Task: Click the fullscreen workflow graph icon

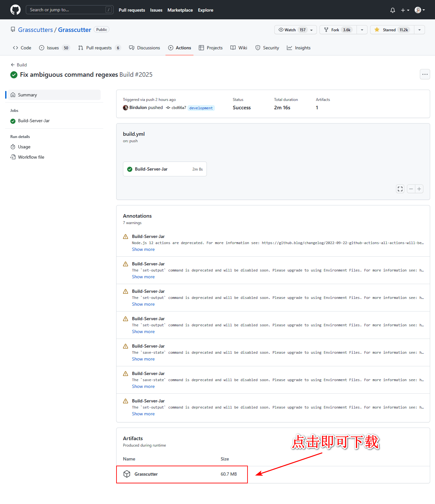Action: coord(400,189)
